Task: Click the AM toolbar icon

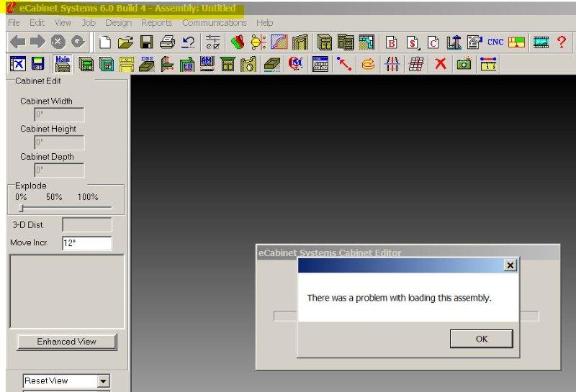Action: point(207,64)
